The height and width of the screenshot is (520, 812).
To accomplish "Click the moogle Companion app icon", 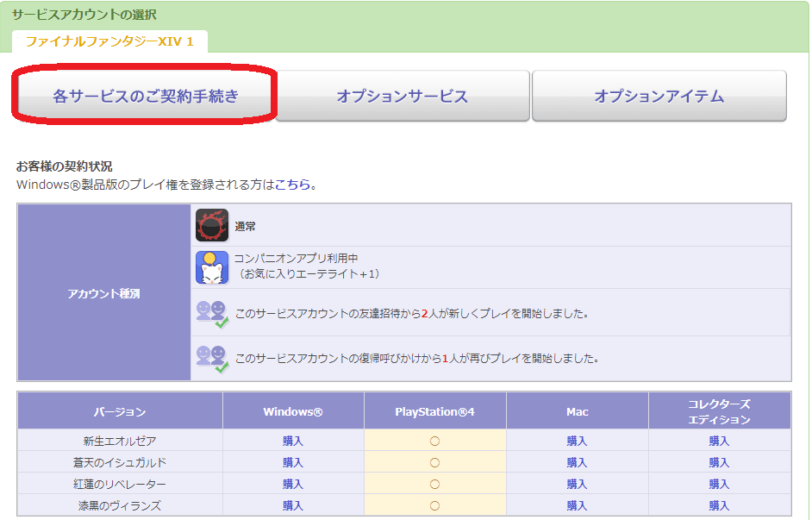I will [x=212, y=267].
